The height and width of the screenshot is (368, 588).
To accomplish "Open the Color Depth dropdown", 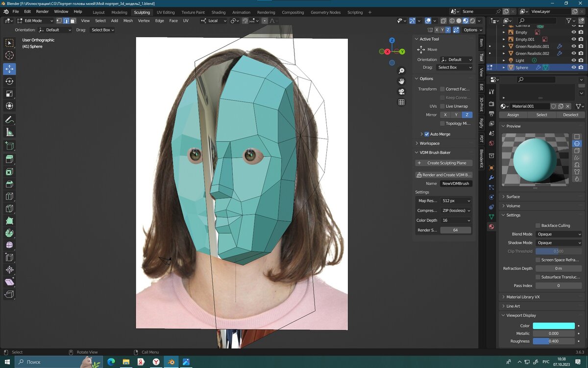I will [x=456, y=220].
